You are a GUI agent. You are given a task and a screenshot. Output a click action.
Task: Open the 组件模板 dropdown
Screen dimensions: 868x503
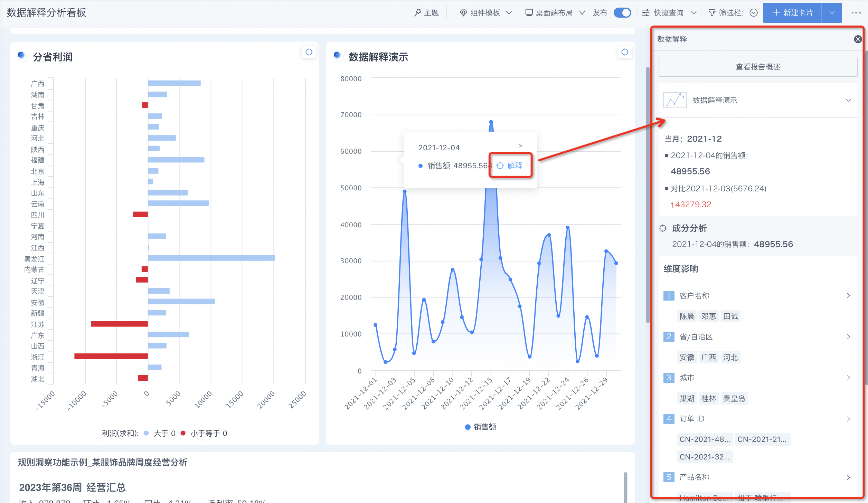click(485, 13)
